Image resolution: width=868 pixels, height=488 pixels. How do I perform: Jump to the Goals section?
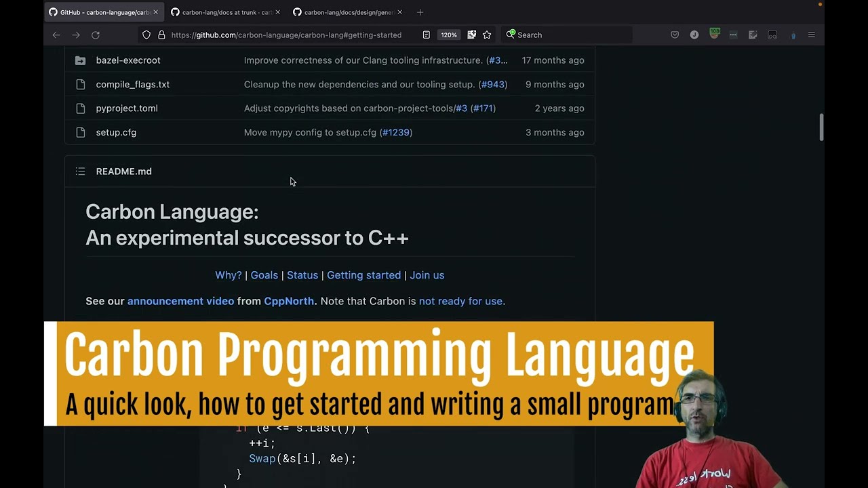[264, 275]
